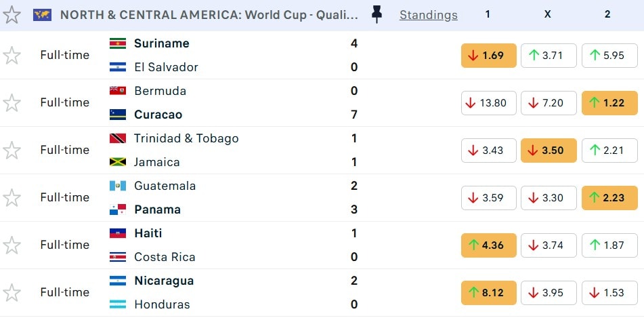Open the Standings link
Screen dimensions: 644x320
click(428, 15)
